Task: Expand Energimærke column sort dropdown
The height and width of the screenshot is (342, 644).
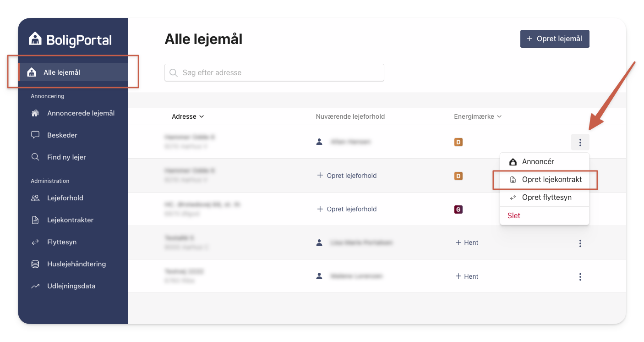Action: click(478, 116)
